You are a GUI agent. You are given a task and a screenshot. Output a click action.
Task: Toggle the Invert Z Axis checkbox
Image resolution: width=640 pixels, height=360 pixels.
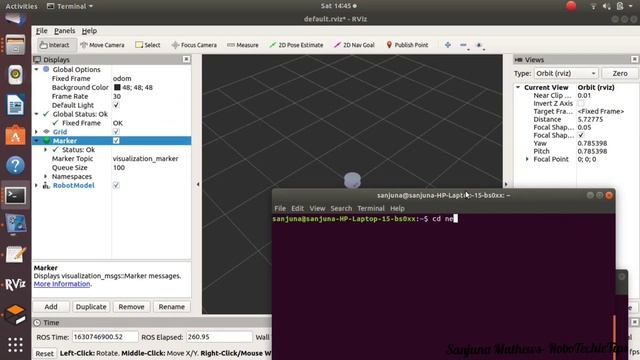581,103
